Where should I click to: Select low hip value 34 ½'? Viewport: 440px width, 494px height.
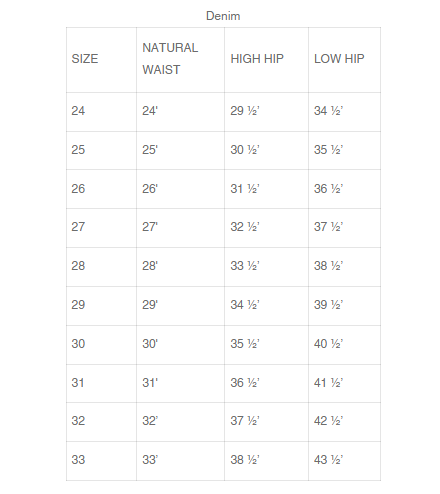click(328, 111)
